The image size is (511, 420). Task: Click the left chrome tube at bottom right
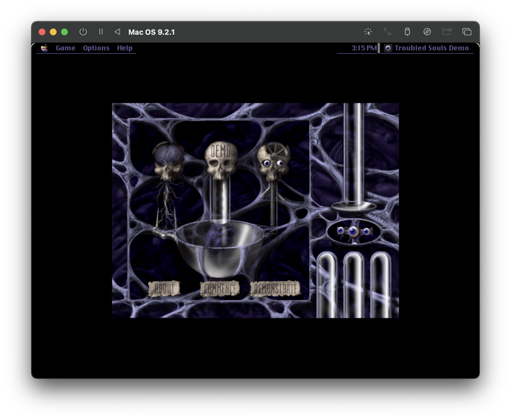click(x=327, y=285)
